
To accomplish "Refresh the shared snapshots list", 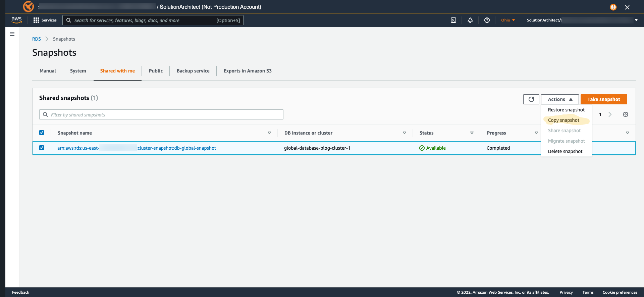I will pyautogui.click(x=531, y=99).
